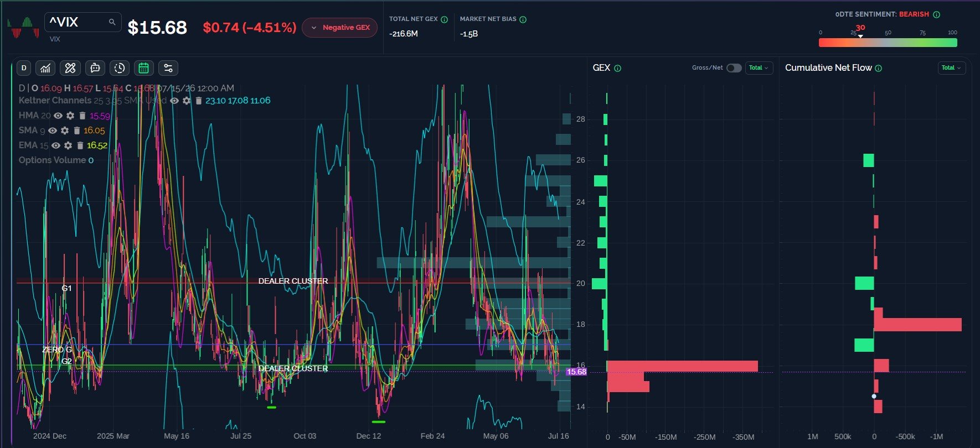
Task: Click the EMA 15 indicator label
Action: coord(33,145)
